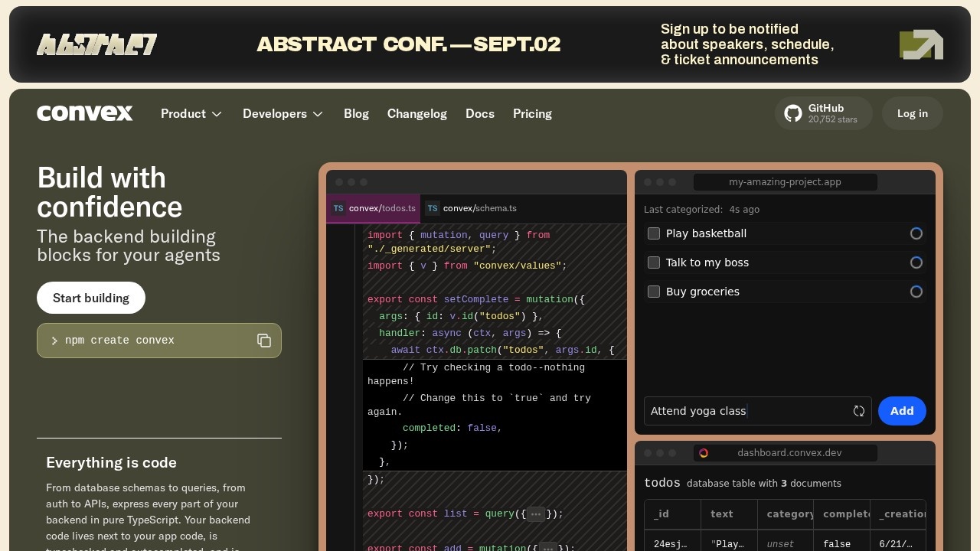Click Add button for new todo
980x551 pixels.
coord(902,411)
